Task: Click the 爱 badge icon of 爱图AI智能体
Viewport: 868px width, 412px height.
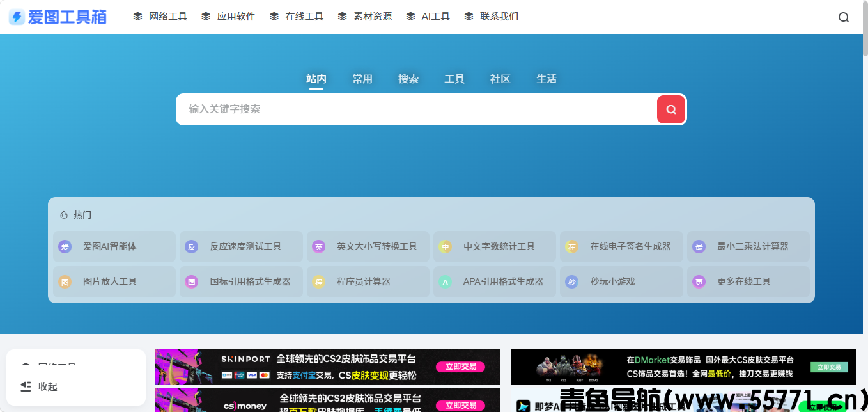Action: tap(65, 246)
